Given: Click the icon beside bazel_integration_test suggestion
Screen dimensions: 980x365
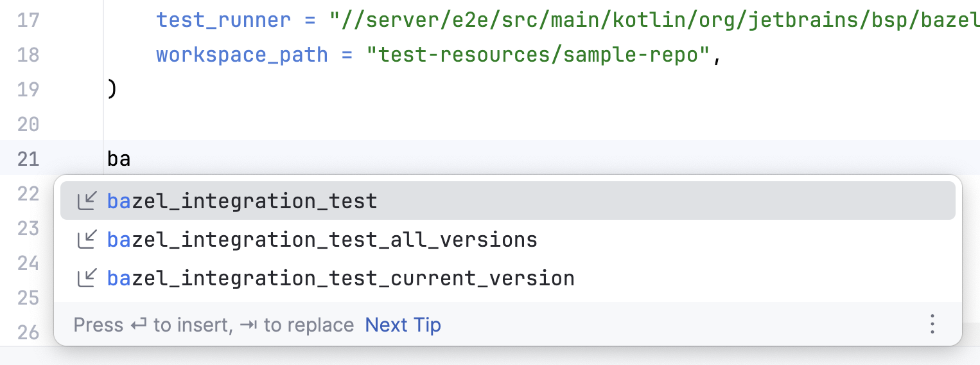Looking at the screenshot, I should pyautogui.click(x=87, y=202).
